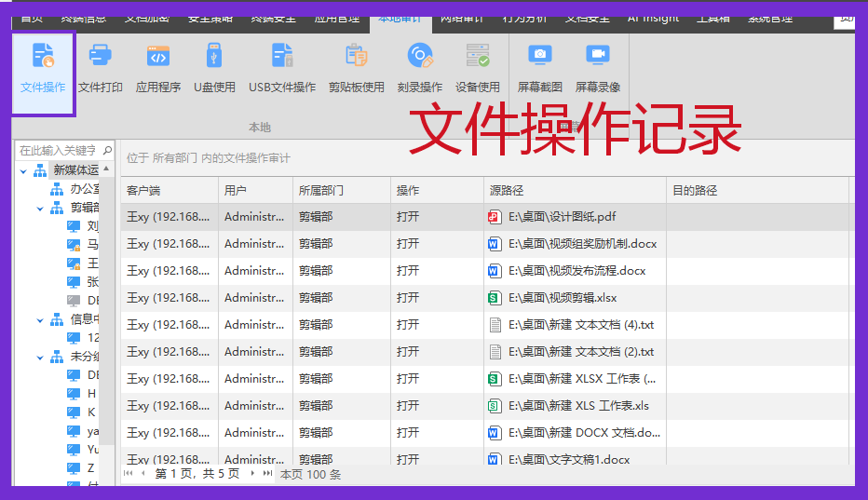Select computer 王 in the tree
Image resolution: width=868 pixels, height=500 pixels.
tap(83, 263)
